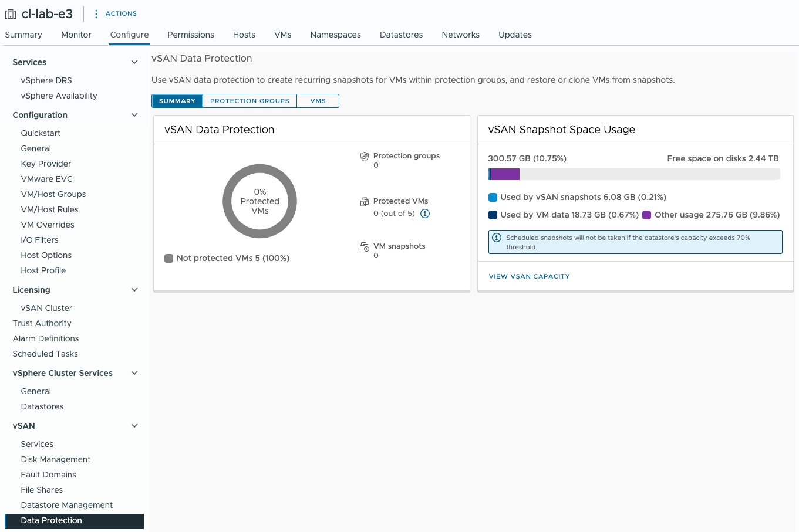Click the blue vSAN snapshots legend swatch

(x=493, y=197)
